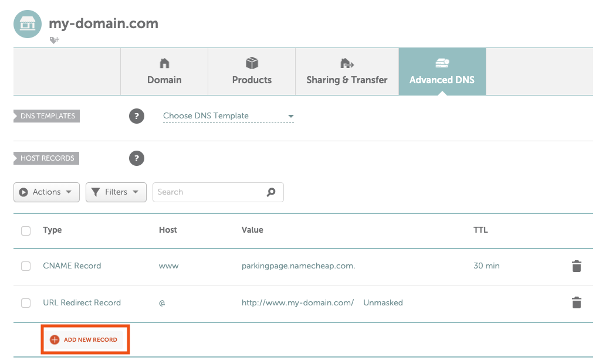Expand the Choose DNS Template dropdown

coord(228,116)
